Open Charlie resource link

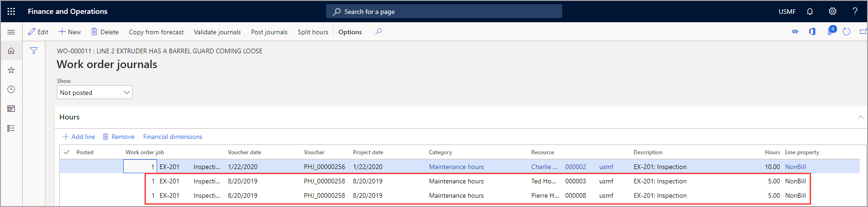pos(544,167)
